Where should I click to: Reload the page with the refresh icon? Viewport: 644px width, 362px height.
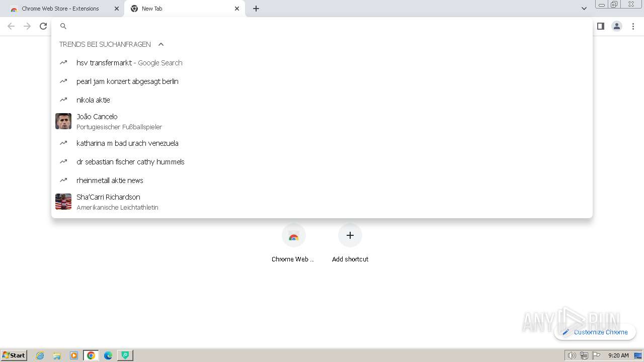tap(43, 26)
